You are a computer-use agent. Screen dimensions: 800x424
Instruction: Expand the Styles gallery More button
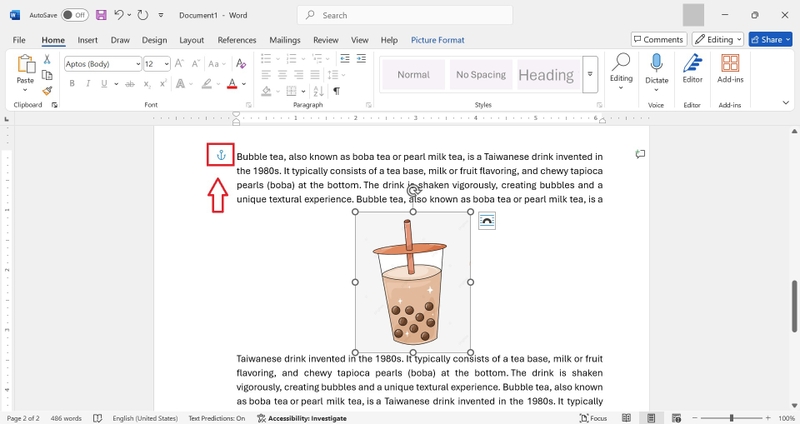[x=590, y=74]
